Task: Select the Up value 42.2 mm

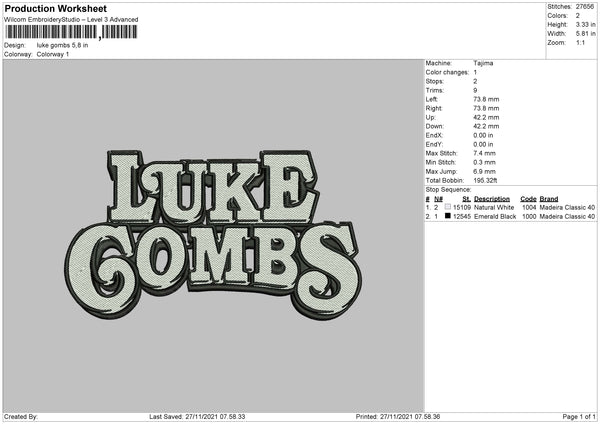Action: [x=486, y=117]
